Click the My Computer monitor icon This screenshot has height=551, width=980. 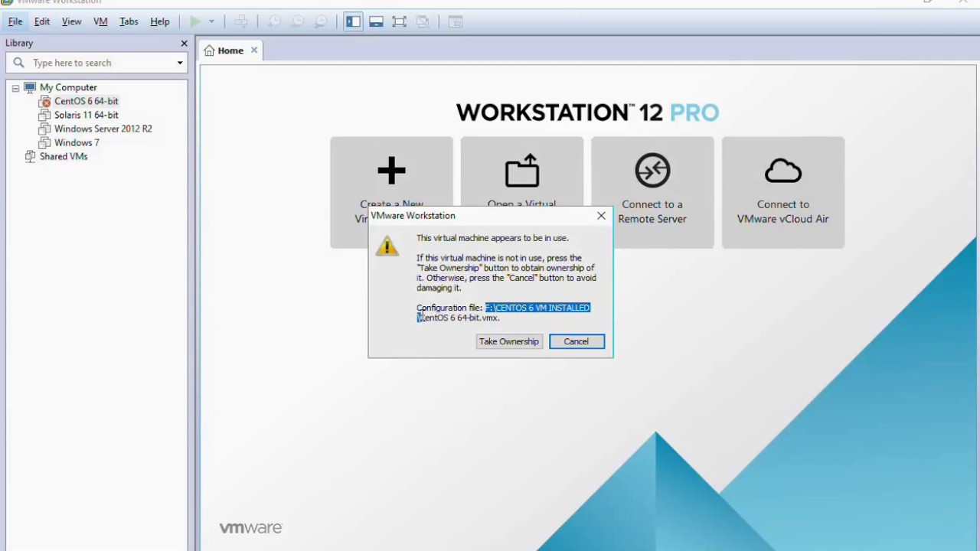(x=30, y=87)
